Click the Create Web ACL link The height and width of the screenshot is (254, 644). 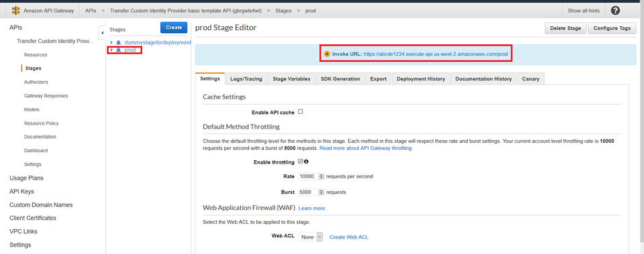coord(349,237)
